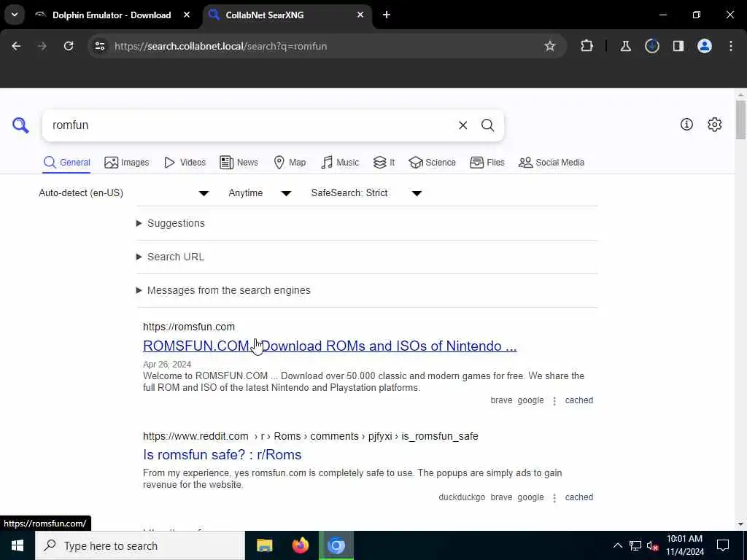Open File Explorer from taskbar
747x560 pixels.
264,545
